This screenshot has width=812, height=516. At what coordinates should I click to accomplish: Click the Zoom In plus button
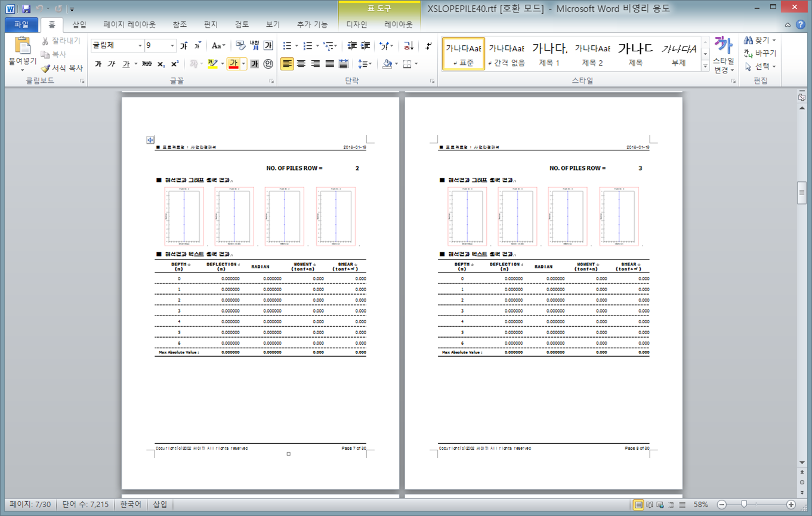(x=791, y=505)
